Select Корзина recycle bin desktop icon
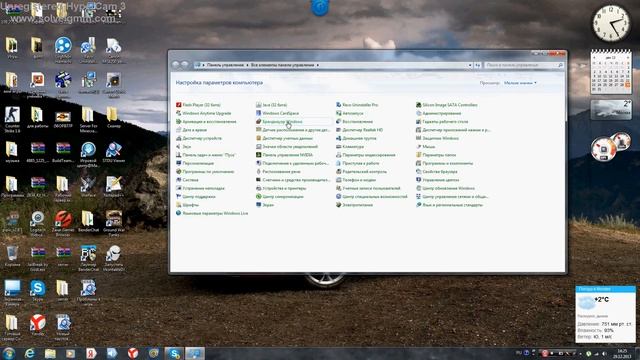Image resolution: width=640 pixels, height=360 pixels. 12,256
